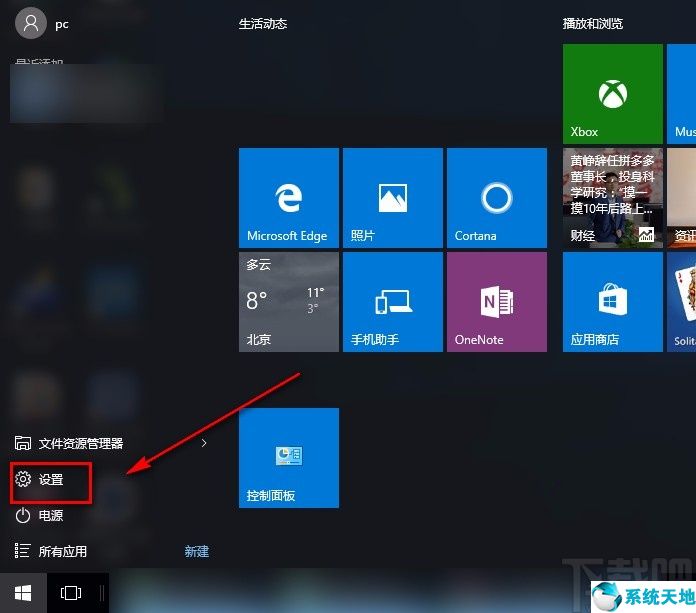Open the 控制面板 control panel tile
Image resolution: width=696 pixels, height=613 pixels.
[289, 458]
